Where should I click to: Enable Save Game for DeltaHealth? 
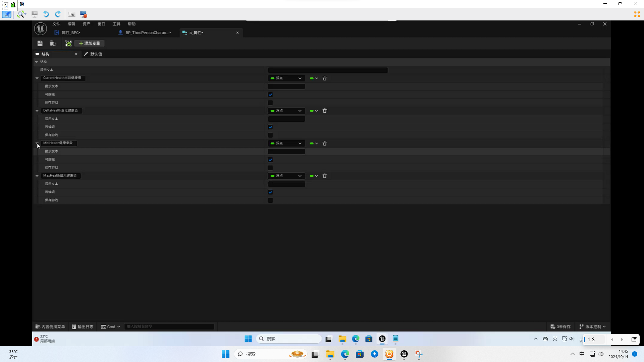270,135
